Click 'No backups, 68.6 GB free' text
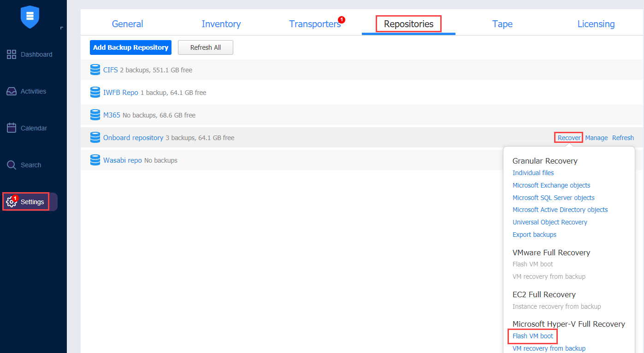This screenshot has height=353, width=644. coord(159,115)
